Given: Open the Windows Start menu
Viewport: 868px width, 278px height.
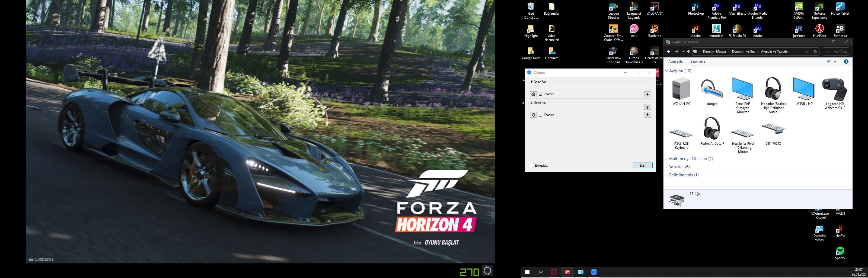Looking at the screenshot, I should [527, 272].
